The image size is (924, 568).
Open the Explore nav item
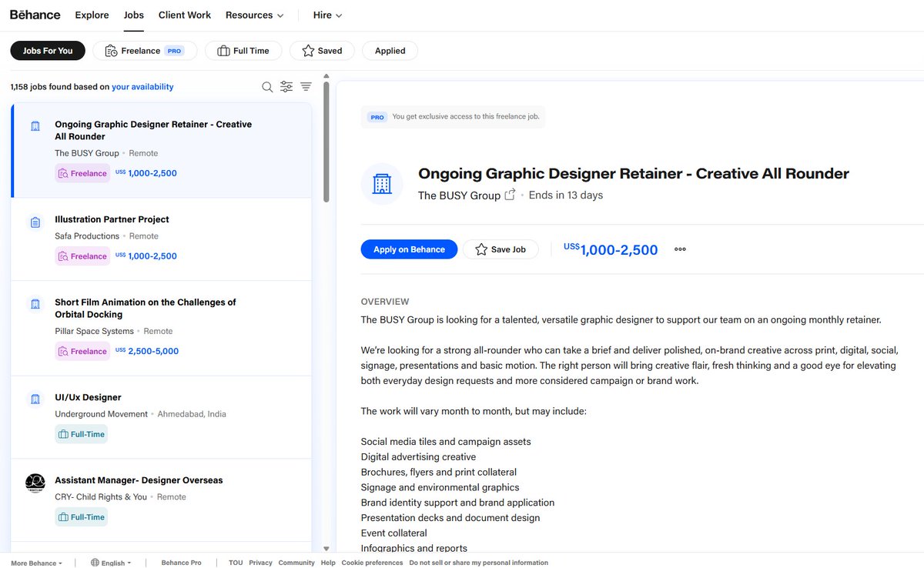coord(92,15)
